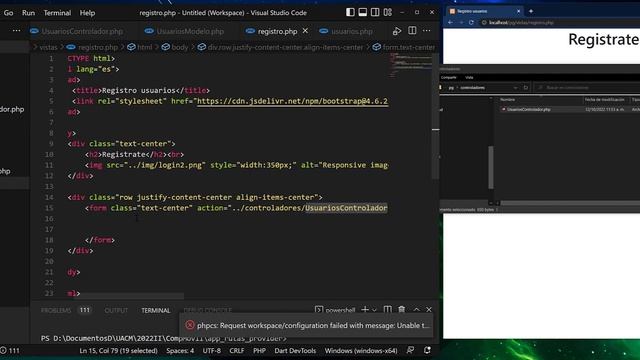Click registro.php breadcrumb segment

pyautogui.click(x=93, y=47)
